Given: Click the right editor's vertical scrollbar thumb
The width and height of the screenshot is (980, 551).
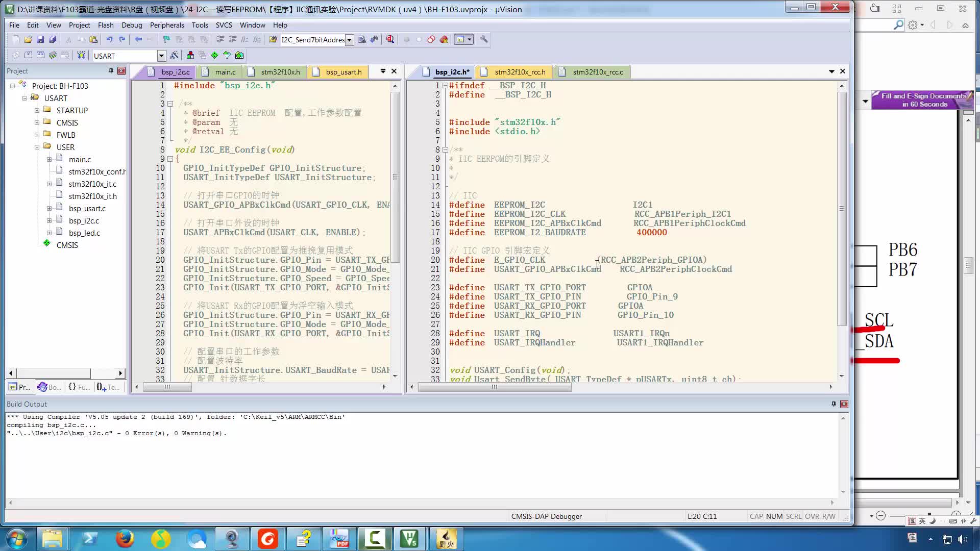Looking at the screenshot, I should click(x=842, y=208).
